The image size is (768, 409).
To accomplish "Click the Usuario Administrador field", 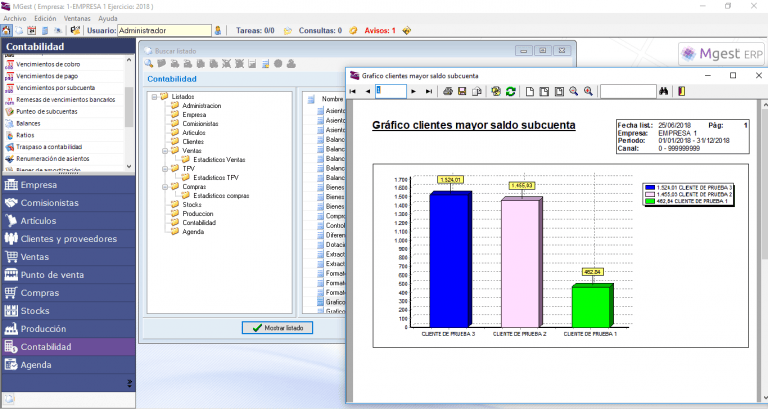I will tap(165, 30).
